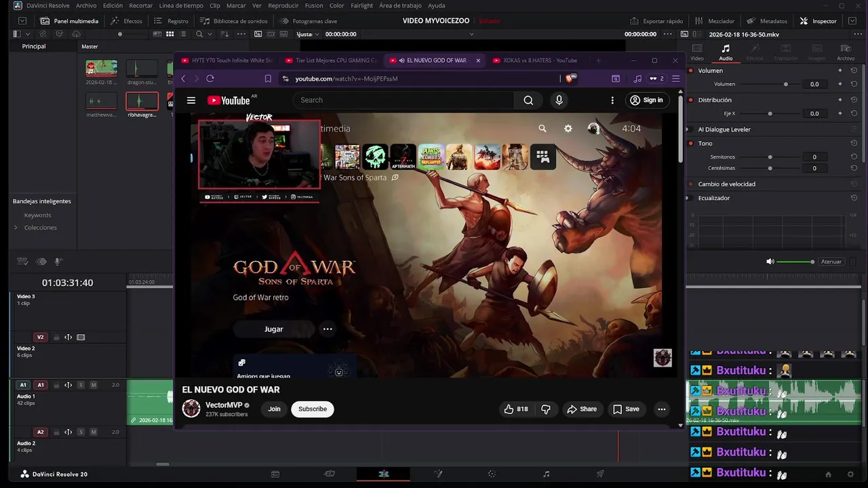This screenshot has width=868, height=488.
Task: Switch Inspector to the Archivo tab
Action: pos(846,52)
